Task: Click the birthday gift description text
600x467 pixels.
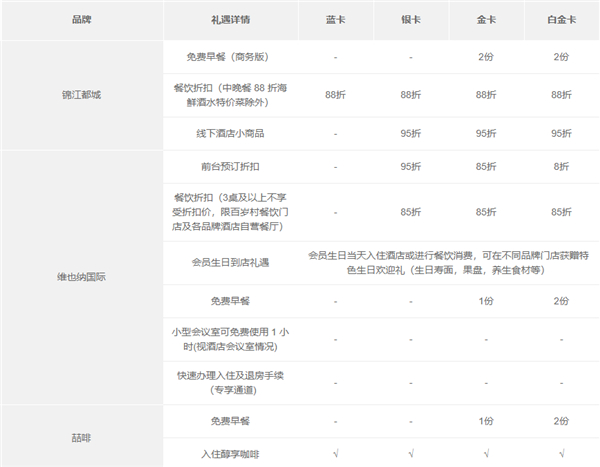Action: tap(447, 263)
